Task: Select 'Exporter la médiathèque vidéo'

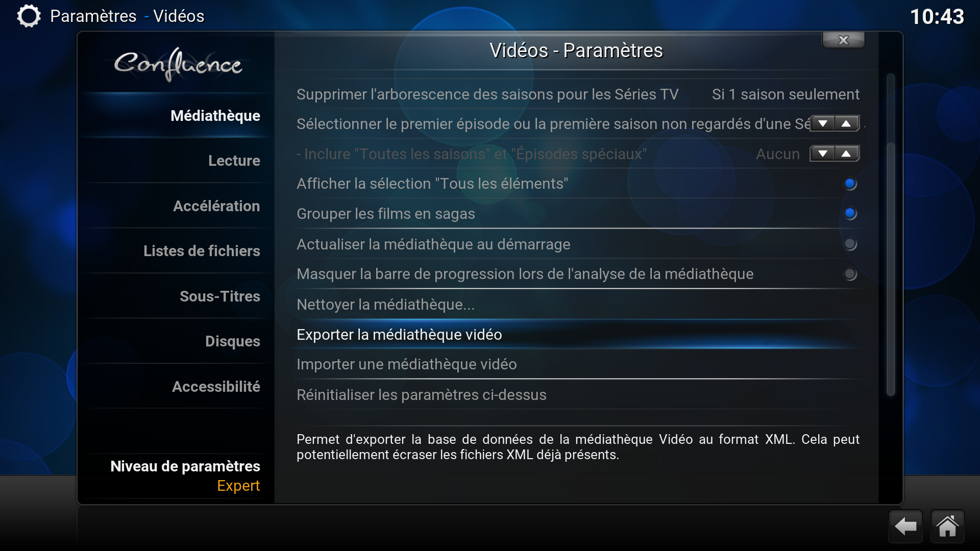Action: (576, 335)
